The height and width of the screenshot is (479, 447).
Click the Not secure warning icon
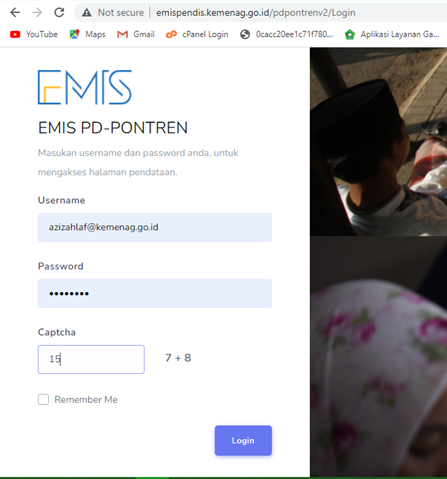click(87, 13)
